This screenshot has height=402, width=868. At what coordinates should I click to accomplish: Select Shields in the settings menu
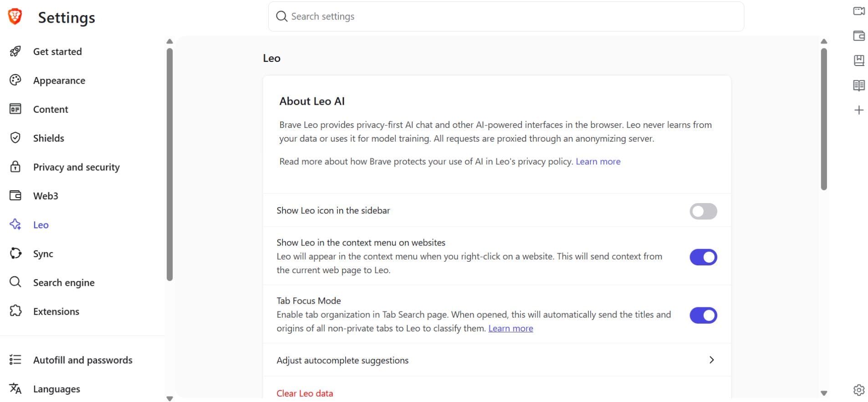49,137
